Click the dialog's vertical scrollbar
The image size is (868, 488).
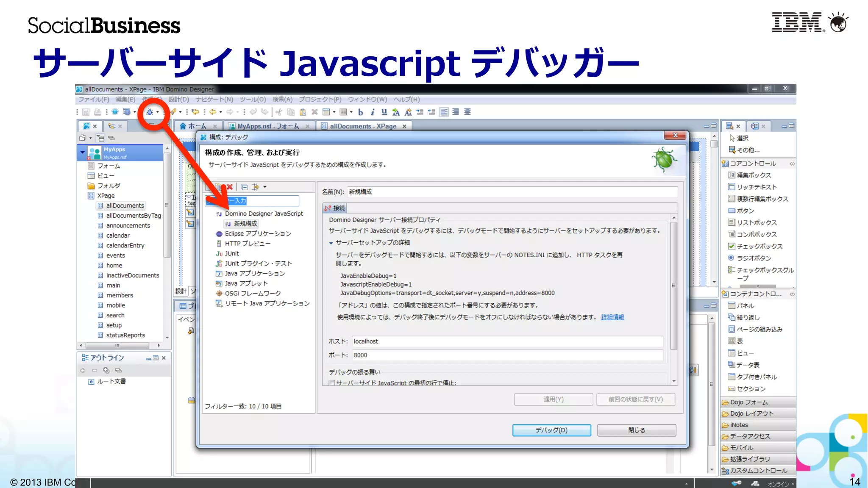pos(674,286)
